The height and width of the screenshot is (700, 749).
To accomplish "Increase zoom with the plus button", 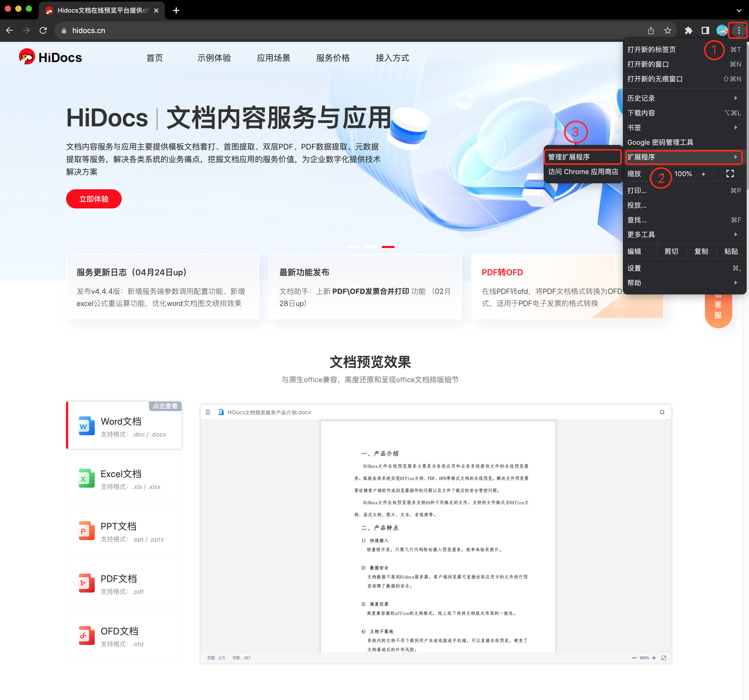I will point(703,174).
